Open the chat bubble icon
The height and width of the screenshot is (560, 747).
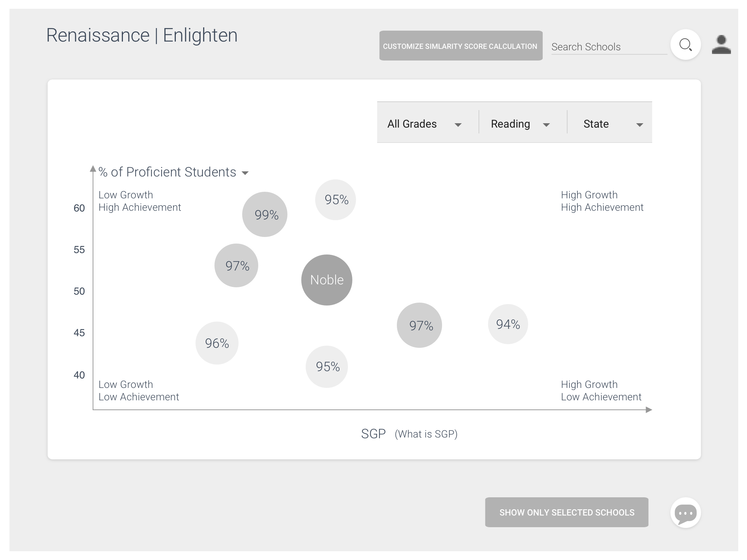(685, 513)
